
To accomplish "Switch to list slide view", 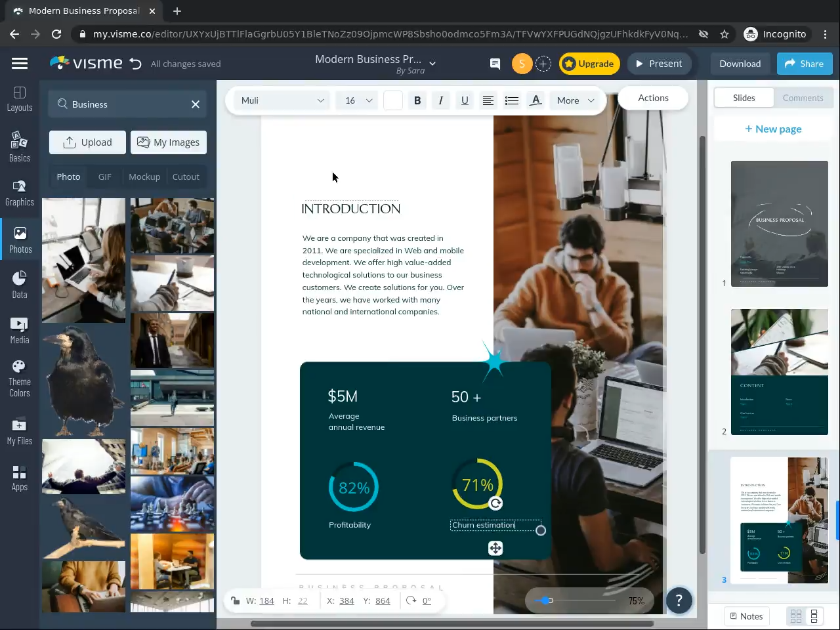I will (814, 616).
